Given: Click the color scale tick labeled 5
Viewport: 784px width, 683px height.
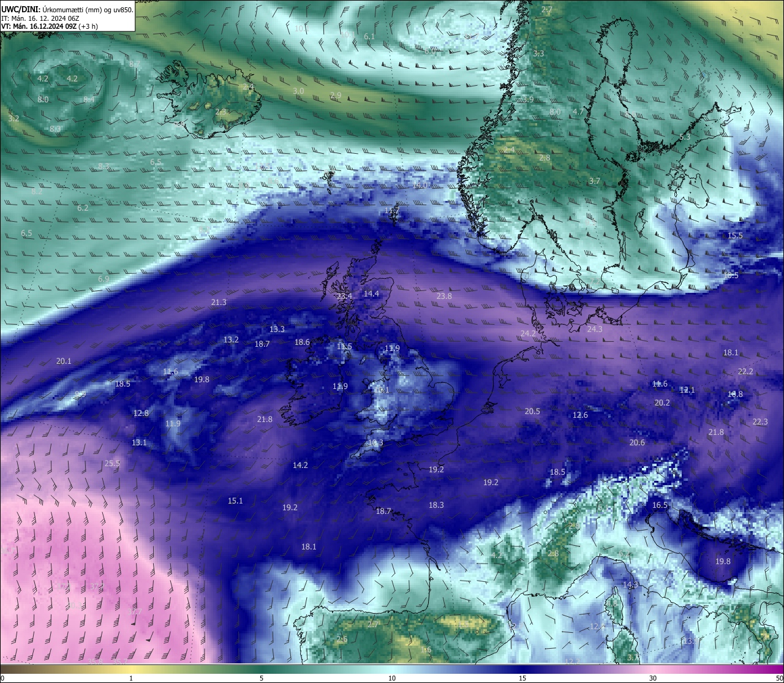Looking at the screenshot, I should [262, 678].
